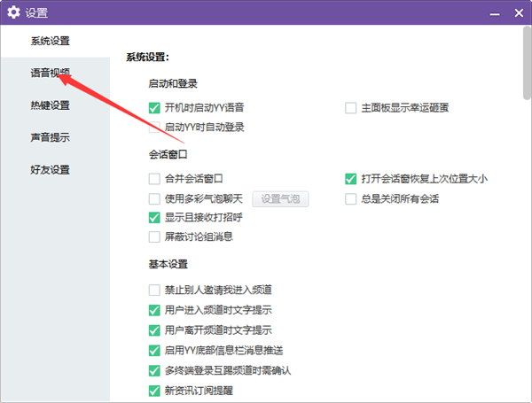Toggle 打开会话窗恢复上次位置大小
532x403 pixels.
click(350, 179)
